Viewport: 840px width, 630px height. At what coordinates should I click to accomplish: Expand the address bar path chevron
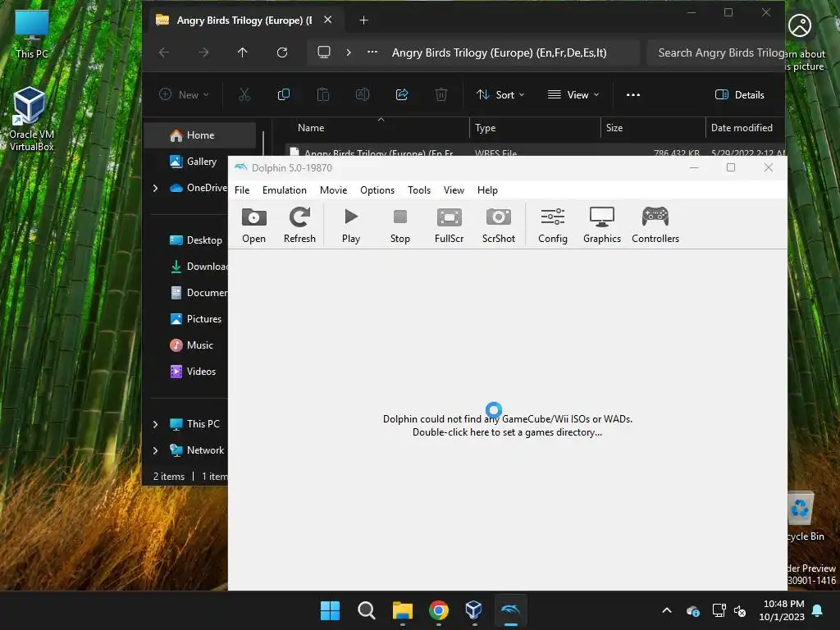[x=349, y=52]
